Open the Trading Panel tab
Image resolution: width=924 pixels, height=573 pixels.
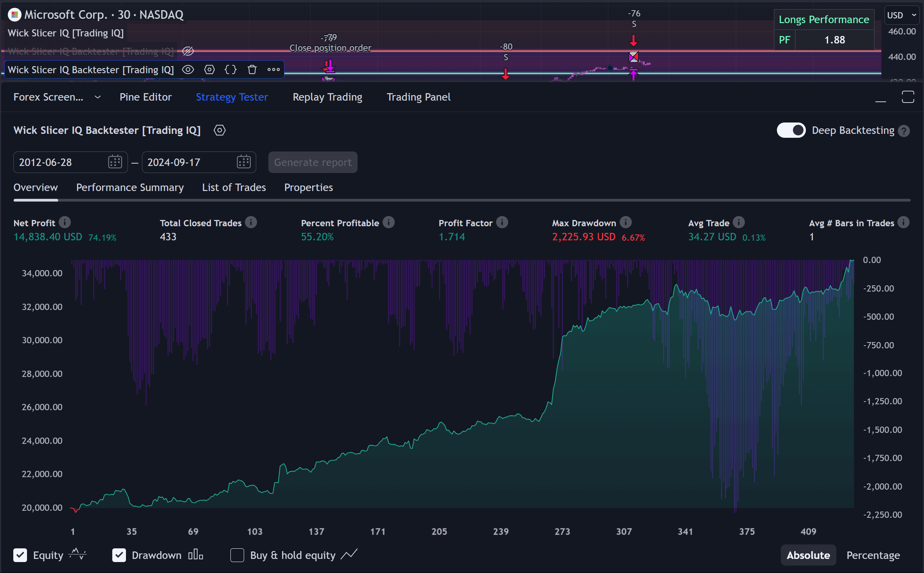[x=419, y=97]
